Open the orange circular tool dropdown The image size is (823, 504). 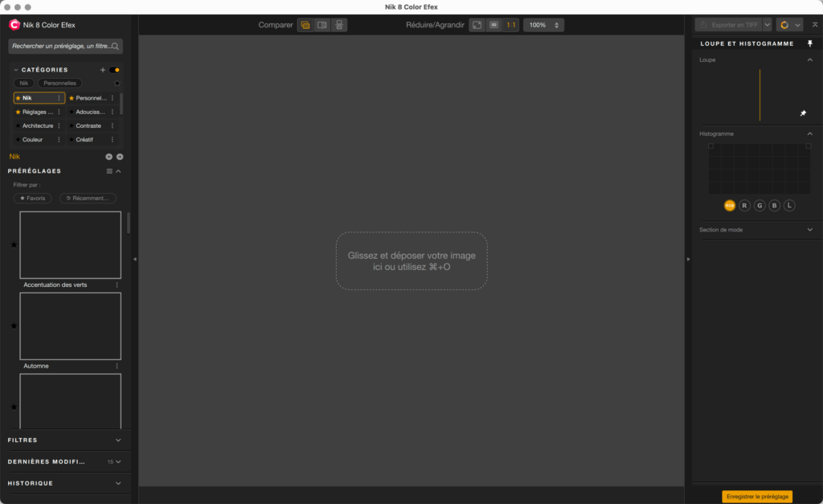[789, 25]
